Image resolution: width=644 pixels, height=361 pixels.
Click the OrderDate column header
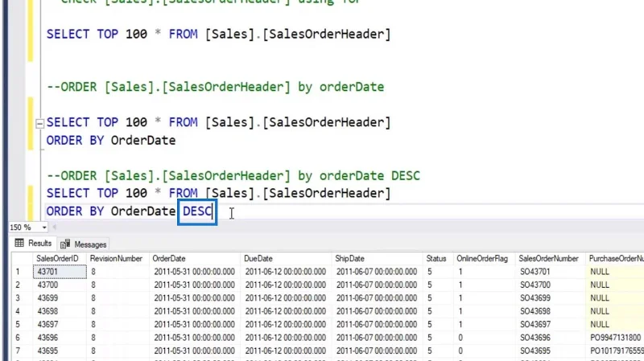click(x=195, y=258)
